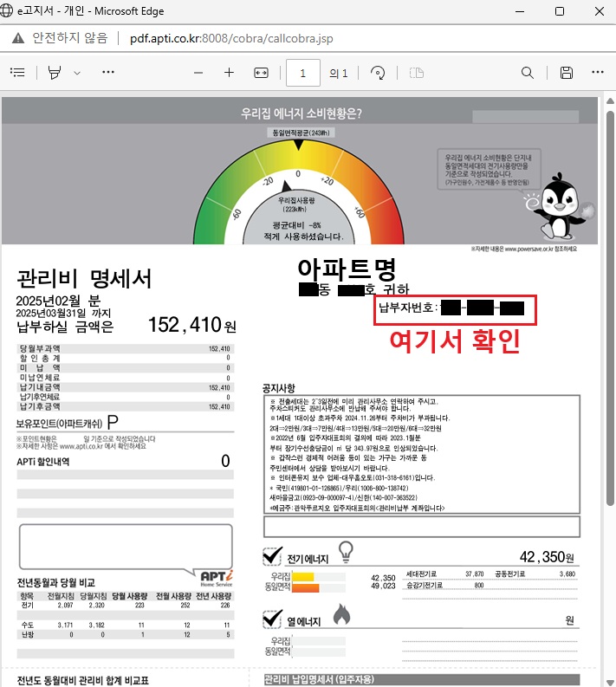The height and width of the screenshot is (687, 616).
Task: Click the scrollbar down arrow
Action: 610,682
